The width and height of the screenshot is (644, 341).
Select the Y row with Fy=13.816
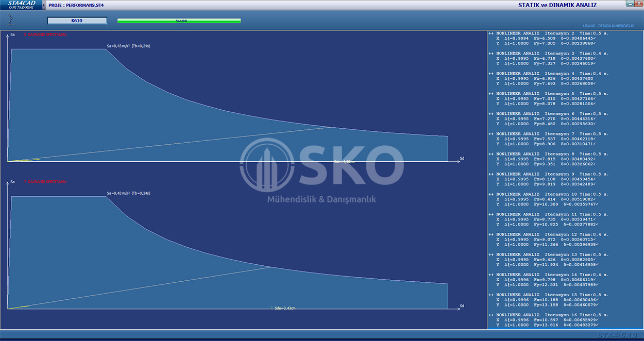(x=548, y=325)
